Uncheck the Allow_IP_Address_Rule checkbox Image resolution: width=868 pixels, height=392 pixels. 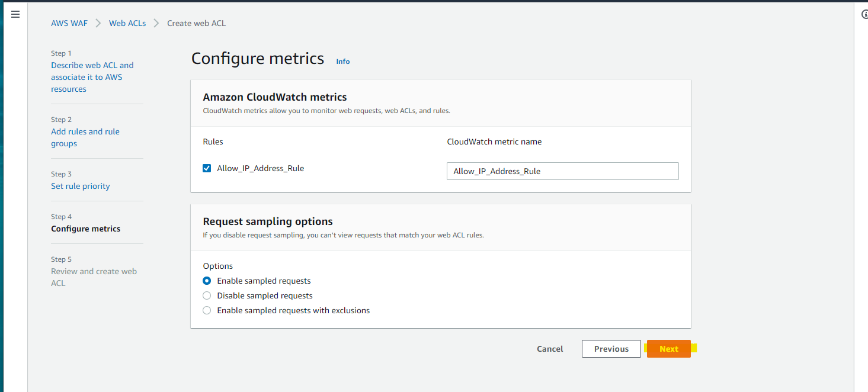tap(207, 168)
